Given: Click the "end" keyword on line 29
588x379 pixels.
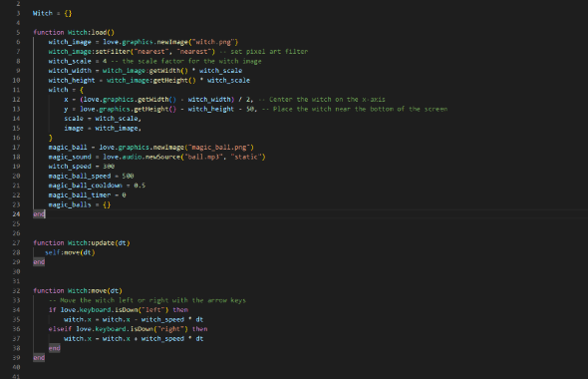Looking at the screenshot, I should tap(39, 262).
